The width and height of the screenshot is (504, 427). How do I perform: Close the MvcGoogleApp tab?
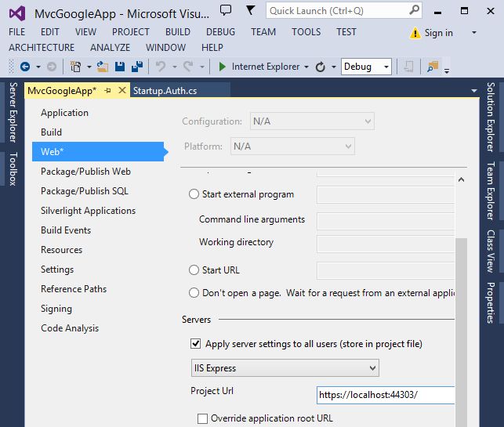(x=122, y=90)
